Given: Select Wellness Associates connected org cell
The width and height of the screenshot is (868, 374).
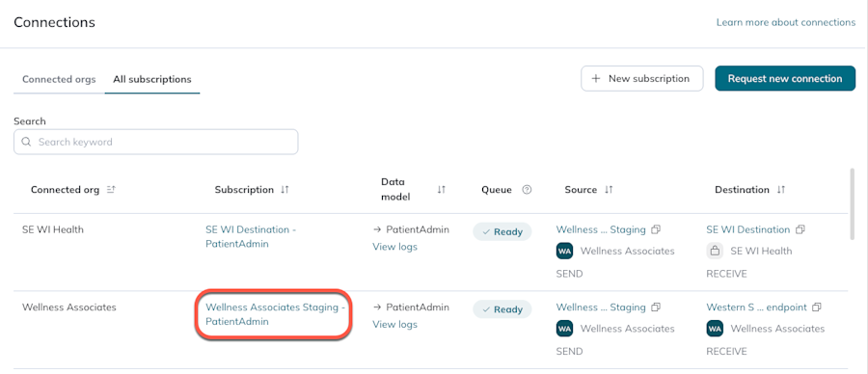Looking at the screenshot, I should click(69, 307).
